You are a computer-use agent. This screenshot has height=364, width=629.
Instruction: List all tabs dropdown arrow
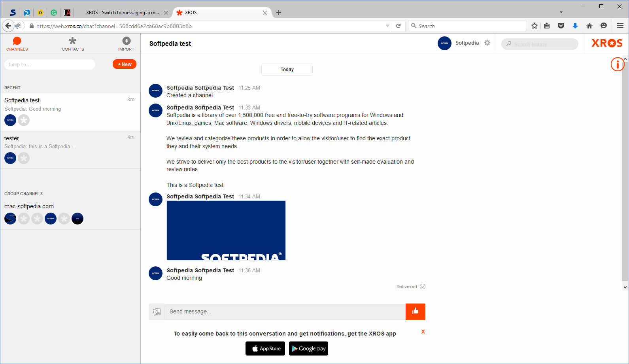tap(561, 12)
